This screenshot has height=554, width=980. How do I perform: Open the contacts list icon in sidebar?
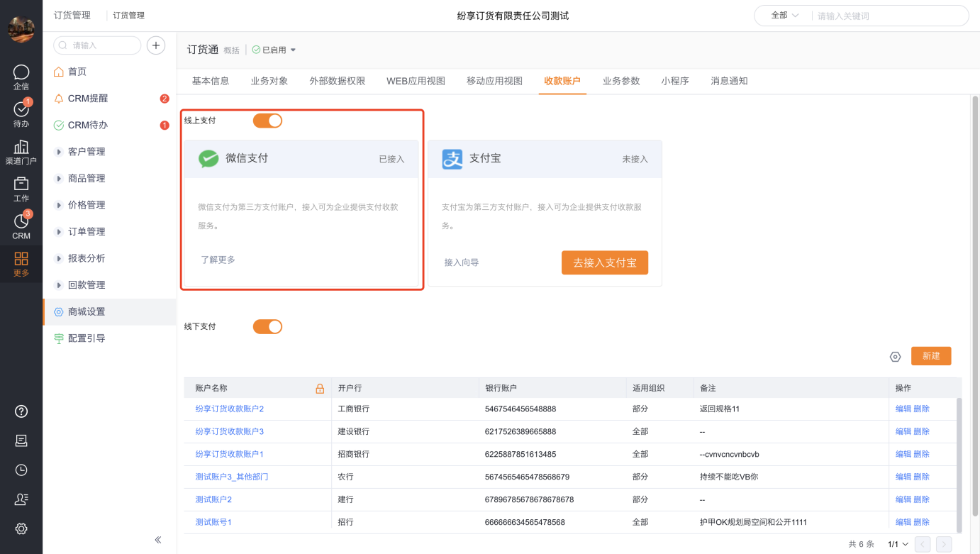pos(21,499)
